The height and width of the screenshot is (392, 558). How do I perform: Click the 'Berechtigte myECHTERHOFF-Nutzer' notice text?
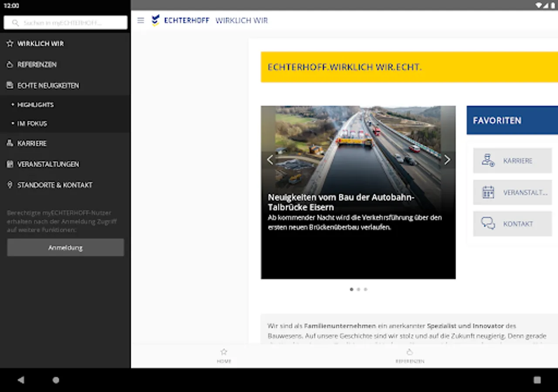coord(62,221)
